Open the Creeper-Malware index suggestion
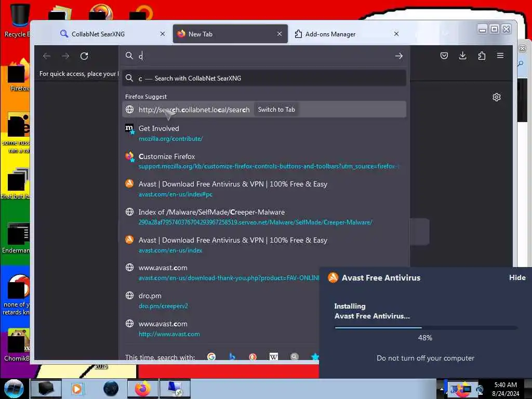532x399 pixels. [x=264, y=217]
